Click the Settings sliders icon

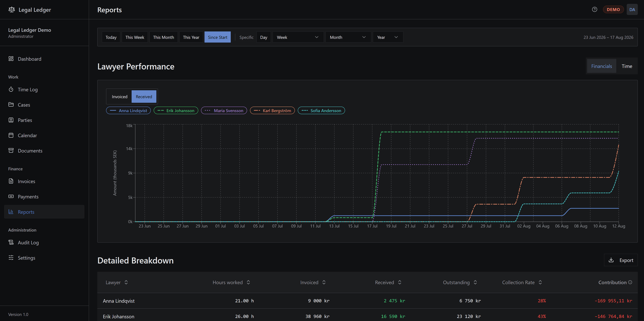[x=11, y=258]
